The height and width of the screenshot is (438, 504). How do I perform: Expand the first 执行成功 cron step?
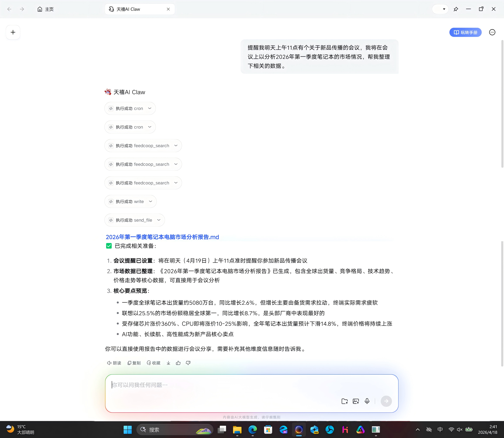coord(130,108)
